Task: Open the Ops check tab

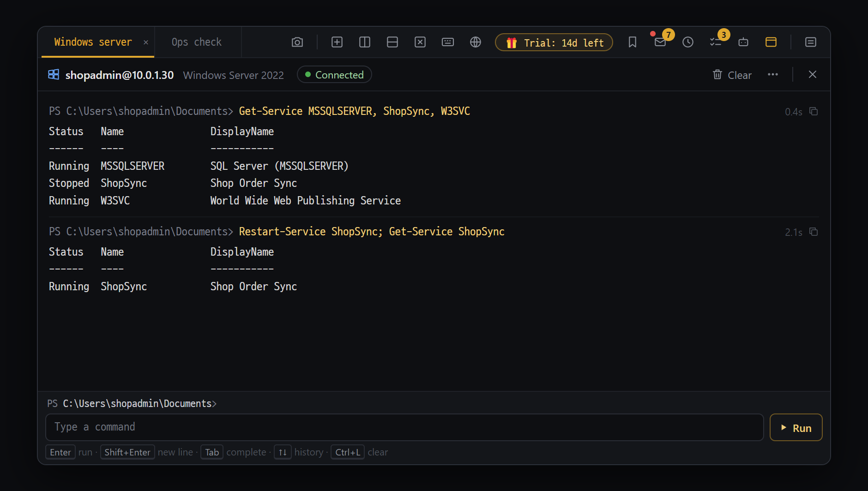Action: (x=197, y=42)
